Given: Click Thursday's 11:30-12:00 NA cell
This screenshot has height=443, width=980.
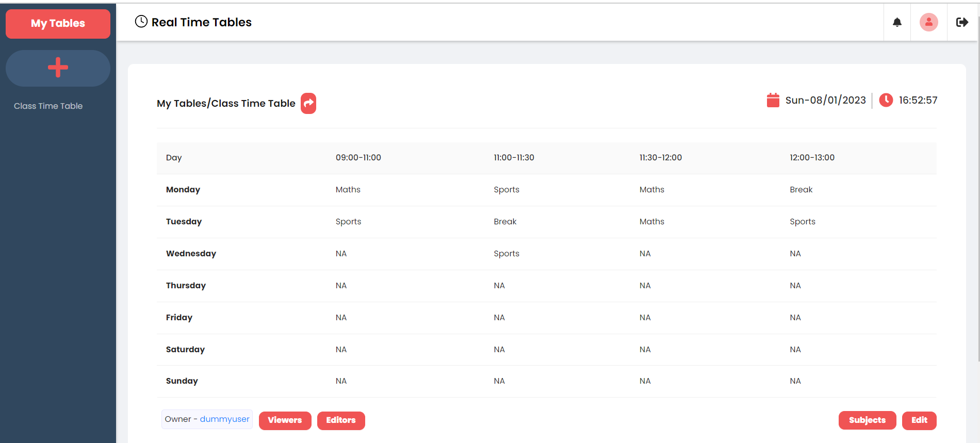Looking at the screenshot, I should (645, 286).
